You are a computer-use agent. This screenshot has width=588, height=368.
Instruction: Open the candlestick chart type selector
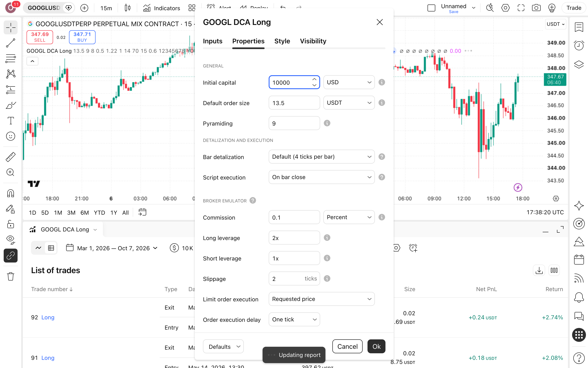pyautogui.click(x=127, y=8)
